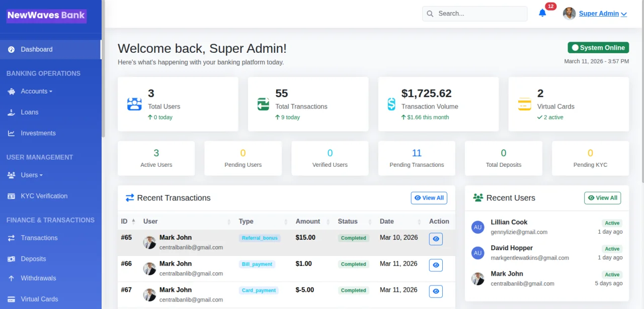Sort the table by Status column
The height and width of the screenshot is (309, 644).
click(x=355, y=221)
